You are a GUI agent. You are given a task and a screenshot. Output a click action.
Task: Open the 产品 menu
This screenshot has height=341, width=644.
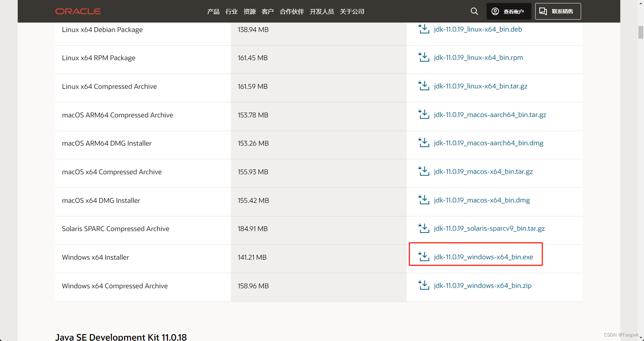point(213,12)
